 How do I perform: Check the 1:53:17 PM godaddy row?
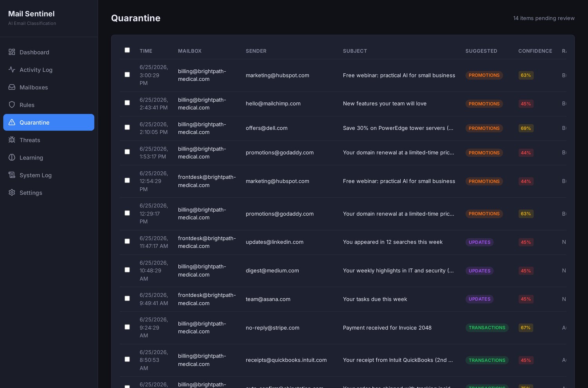[x=127, y=152]
